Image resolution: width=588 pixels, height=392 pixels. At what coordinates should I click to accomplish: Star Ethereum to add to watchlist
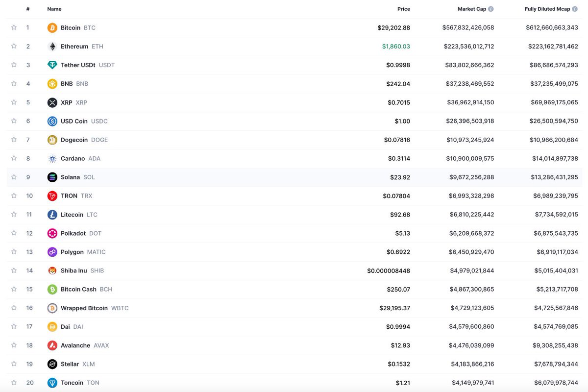point(14,46)
